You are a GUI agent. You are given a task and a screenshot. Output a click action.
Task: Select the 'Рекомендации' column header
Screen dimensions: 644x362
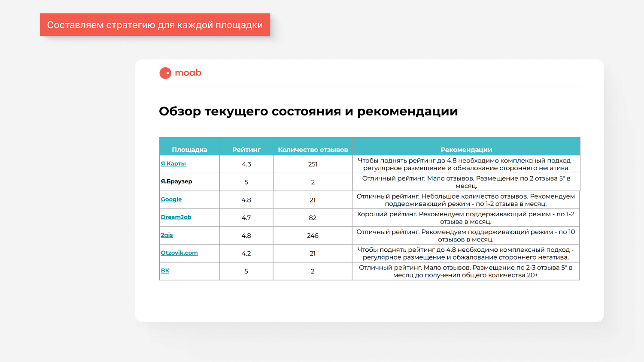[466, 149]
